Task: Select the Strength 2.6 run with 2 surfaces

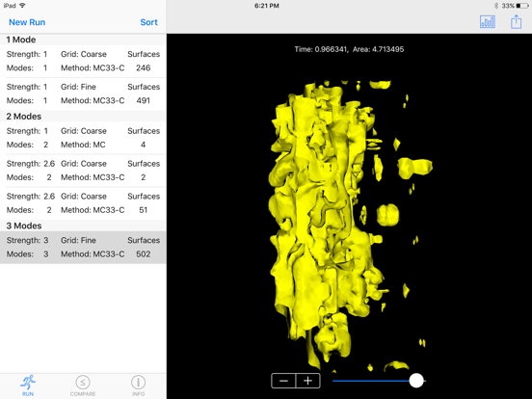Action: [x=83, y=171]
